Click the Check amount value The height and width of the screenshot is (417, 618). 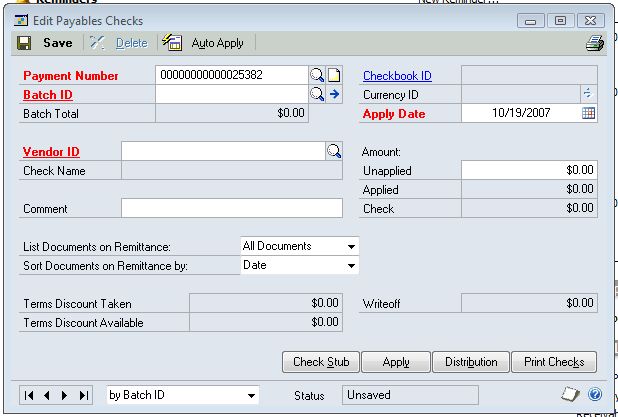(x=579, y=208)
